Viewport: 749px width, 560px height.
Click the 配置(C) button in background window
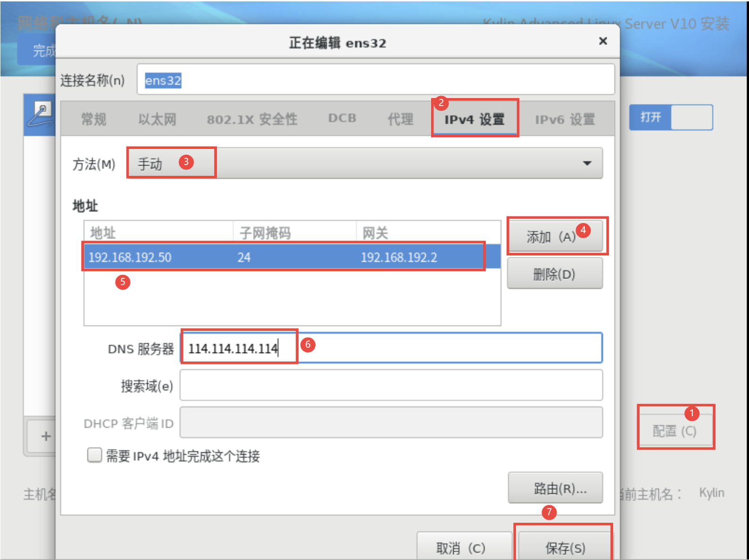[x=674, y=430]
